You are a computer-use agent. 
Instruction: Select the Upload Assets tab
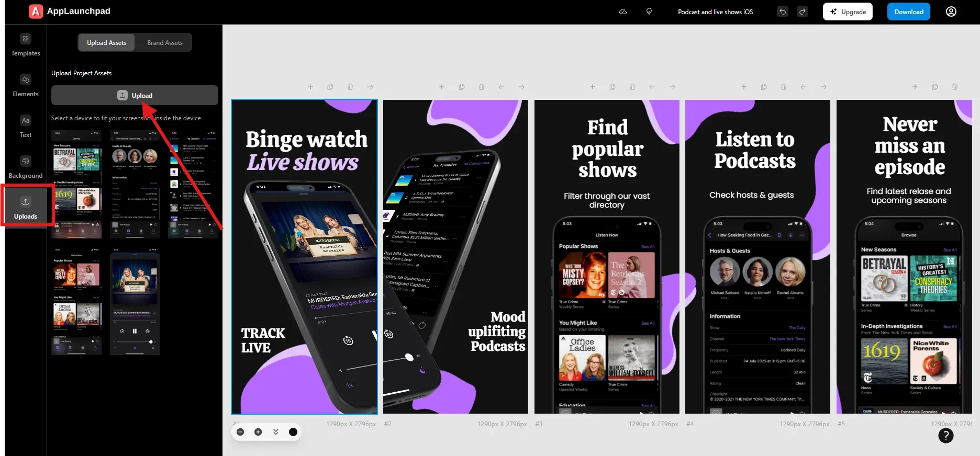[107, 43]
